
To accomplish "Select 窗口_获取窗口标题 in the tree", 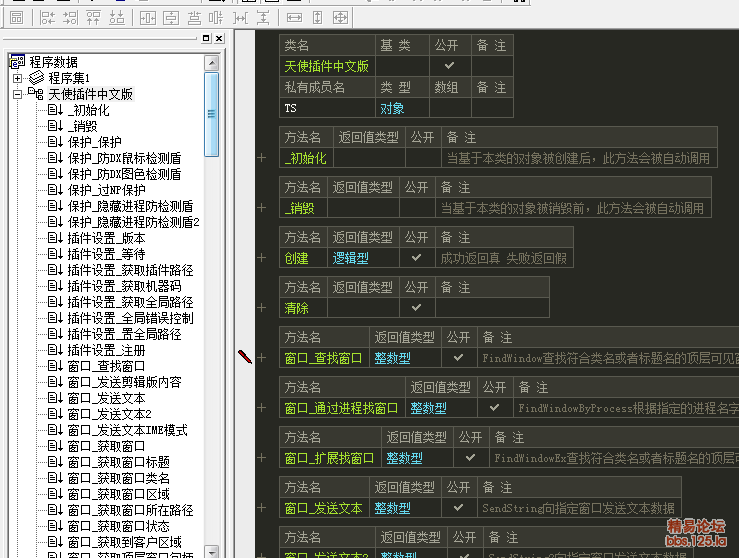I will (x=118, y=462).
